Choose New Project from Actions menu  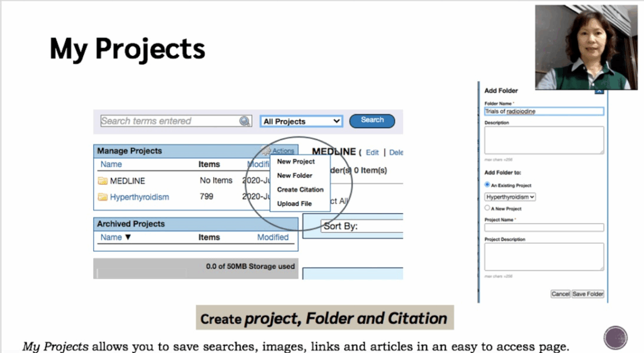pyautogui.click(x=296, y=162)
